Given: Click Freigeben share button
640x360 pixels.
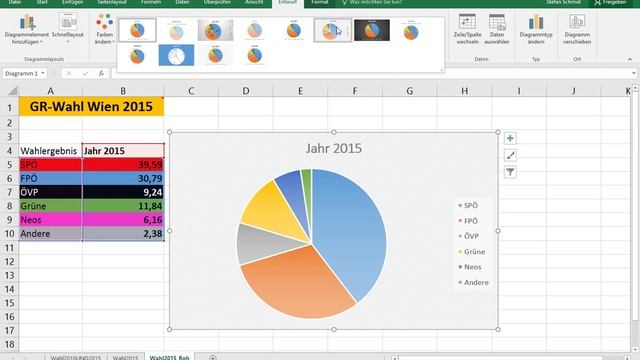Looking at the screenshot, I should tap(611, 2).
